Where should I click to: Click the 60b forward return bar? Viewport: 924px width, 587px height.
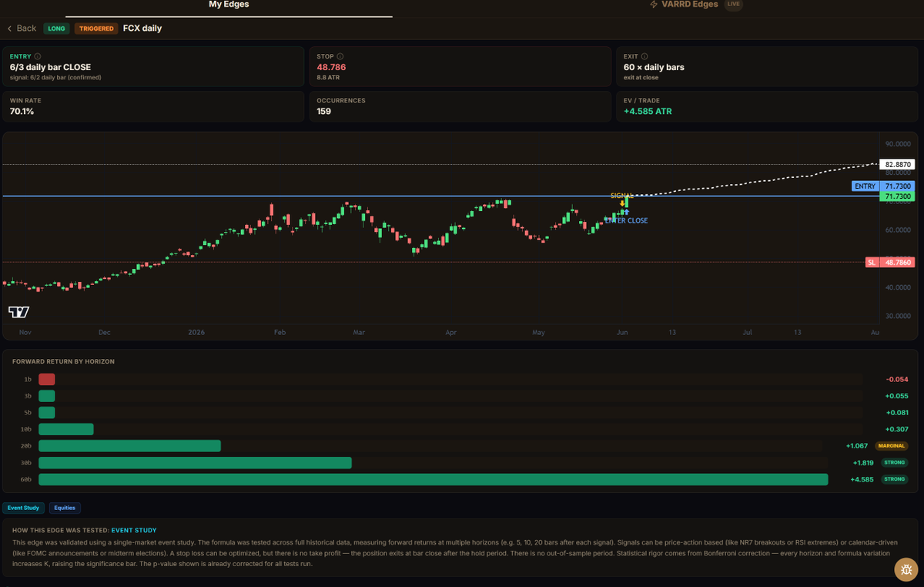tap(433, 479)
